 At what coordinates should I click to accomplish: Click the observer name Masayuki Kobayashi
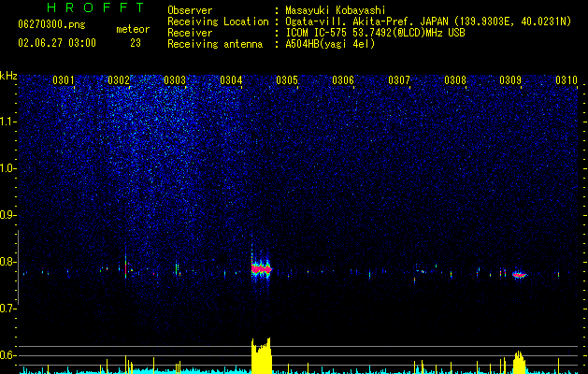[336, 10]
